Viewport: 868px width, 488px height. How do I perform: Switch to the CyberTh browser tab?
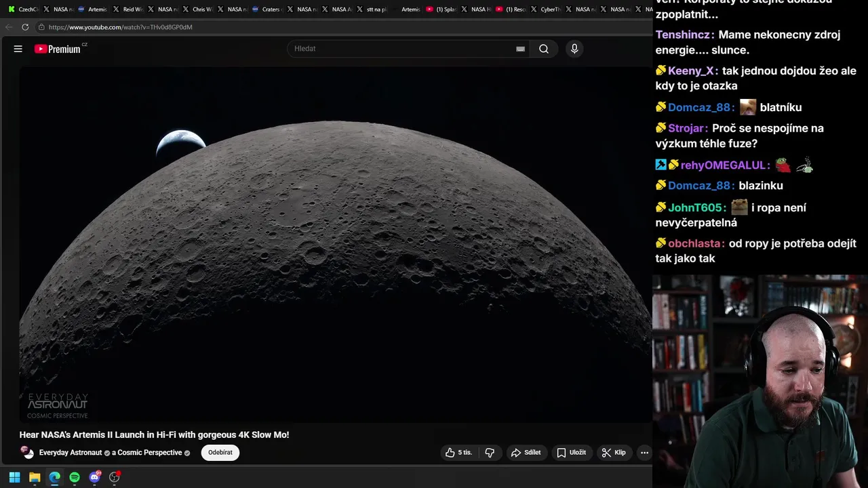(545, 9)
